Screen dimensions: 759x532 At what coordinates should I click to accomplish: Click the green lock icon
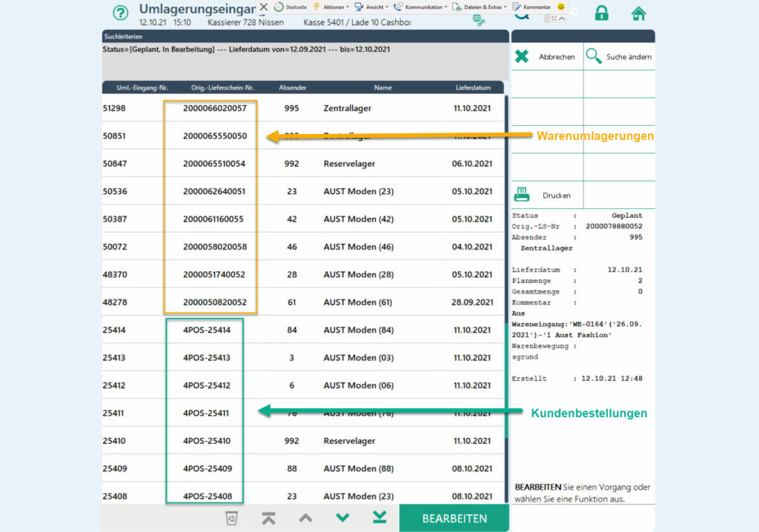click(601, 13)
